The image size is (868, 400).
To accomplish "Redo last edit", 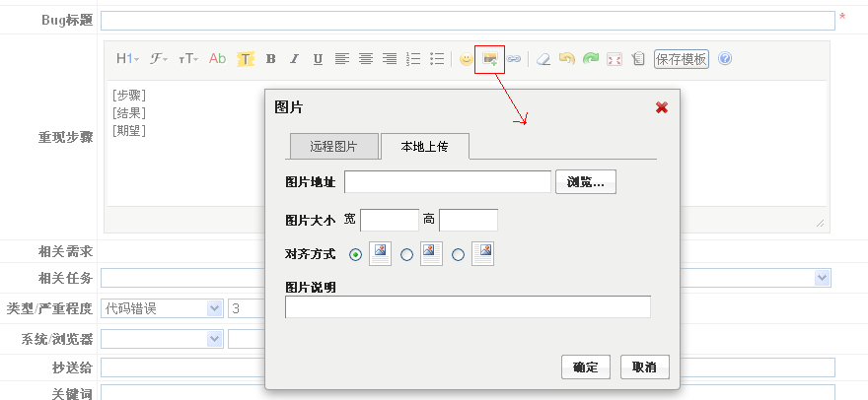I will pos(591,59).
